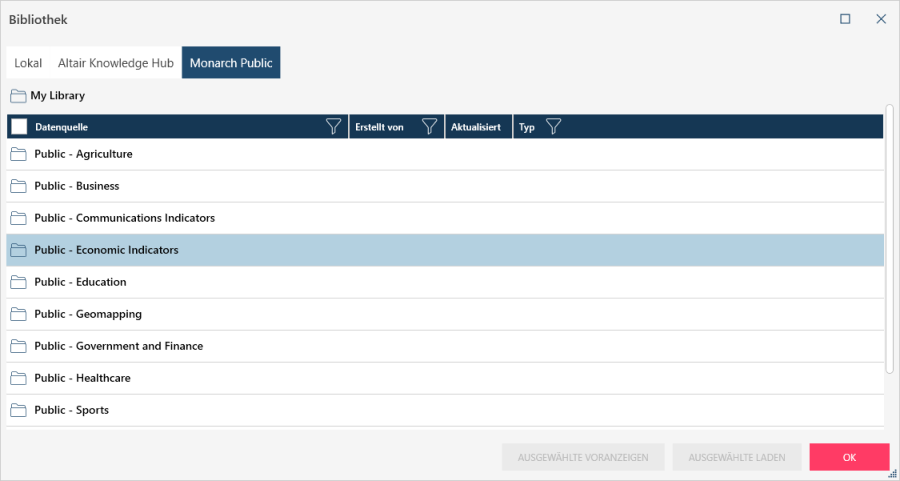Switch to the Altair Knowledge Hub tab
Image resolution: width=900 pixels, height=481 pixels.
click(115, 63)
